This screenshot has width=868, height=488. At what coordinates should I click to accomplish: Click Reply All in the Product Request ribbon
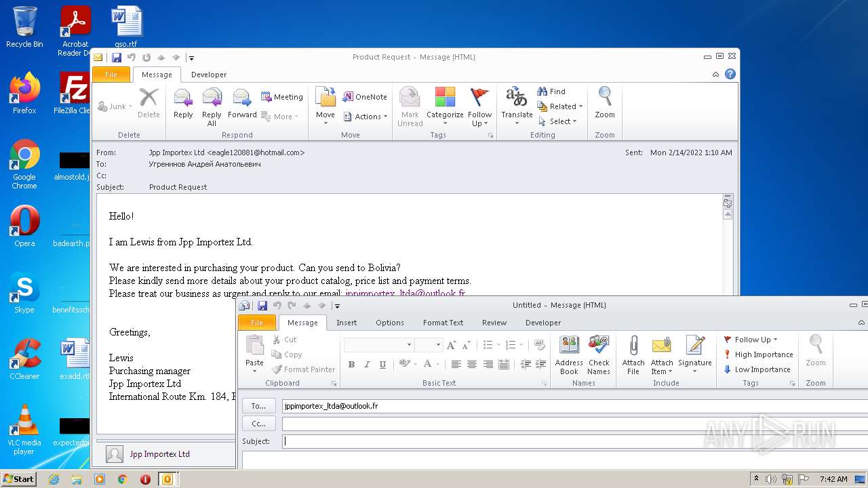212,105
